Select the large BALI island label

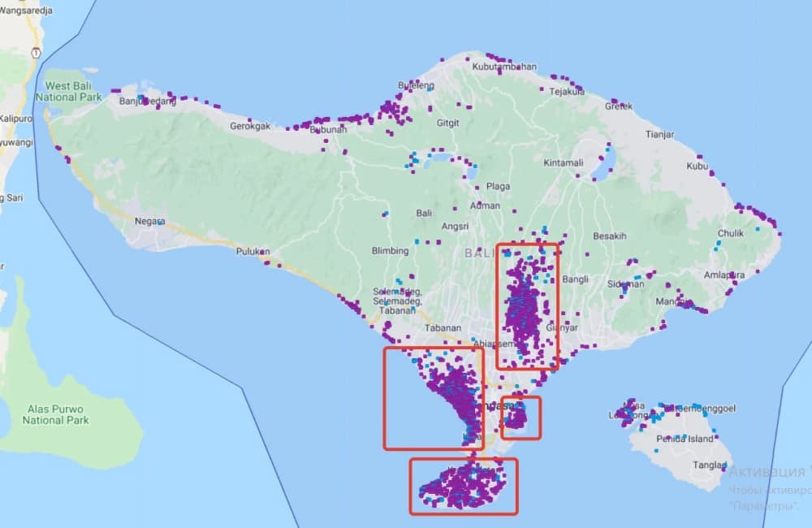[480, 253]
